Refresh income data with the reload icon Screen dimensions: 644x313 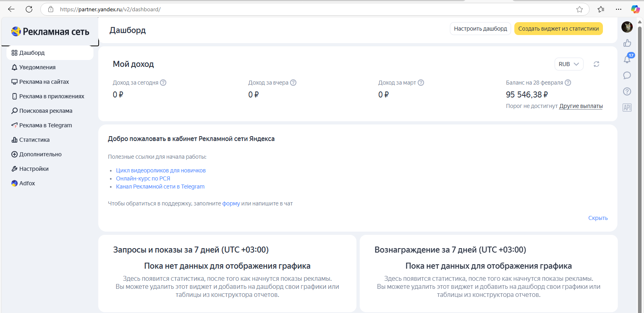tap(596, 64)
